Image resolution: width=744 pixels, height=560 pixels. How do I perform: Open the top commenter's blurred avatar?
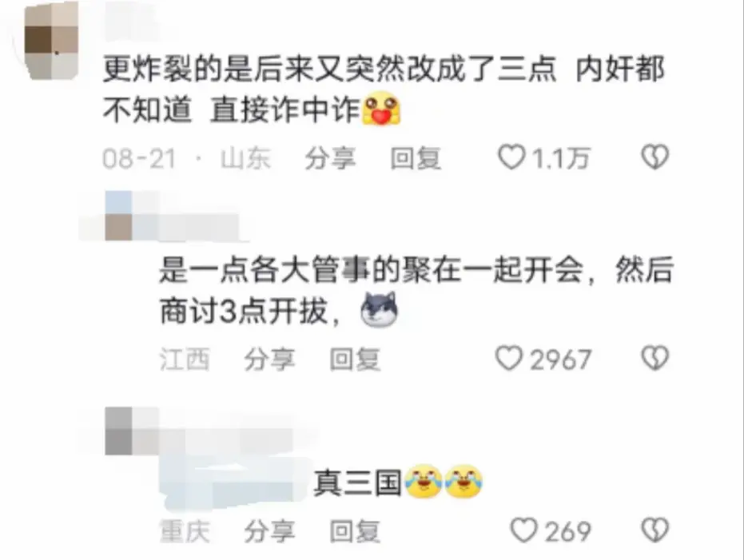(51, 40)
